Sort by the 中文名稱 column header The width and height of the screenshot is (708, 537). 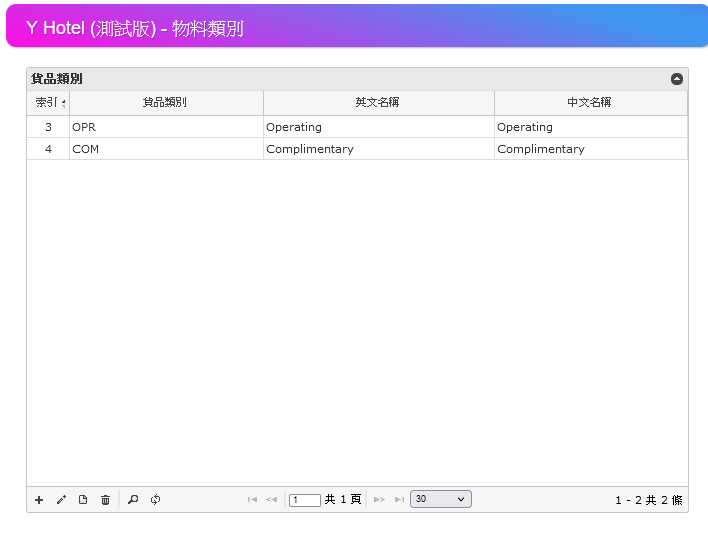(x=589, y=102)
